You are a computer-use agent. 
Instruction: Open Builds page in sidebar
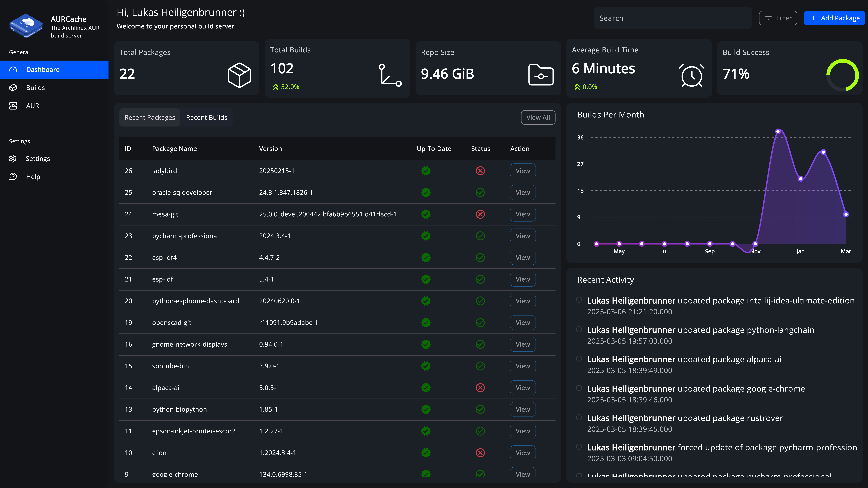[54, 88]
